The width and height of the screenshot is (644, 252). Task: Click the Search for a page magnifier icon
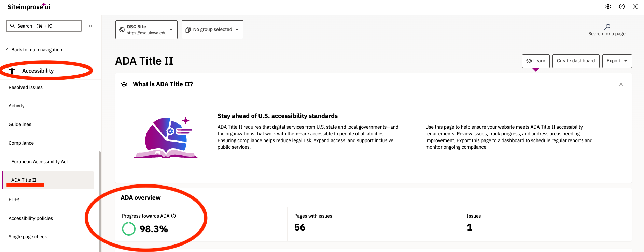pyautogui.click(x=607, y=27)
